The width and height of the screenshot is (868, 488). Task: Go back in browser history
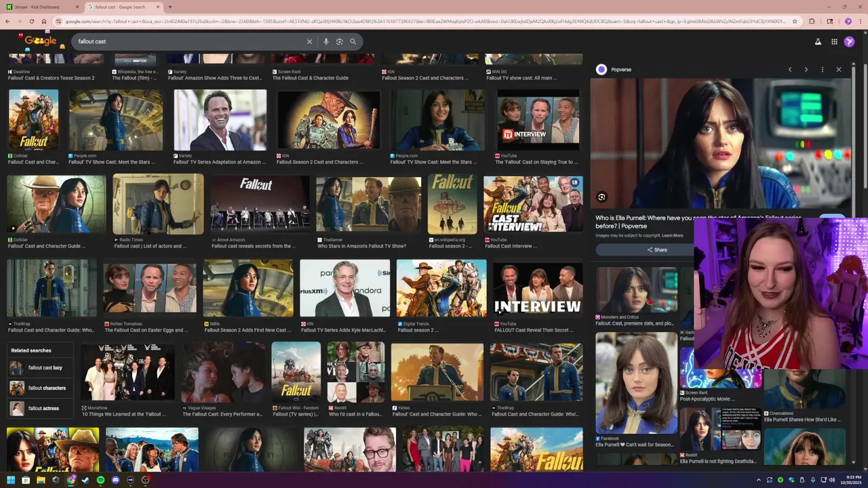[x=7, y=21]
